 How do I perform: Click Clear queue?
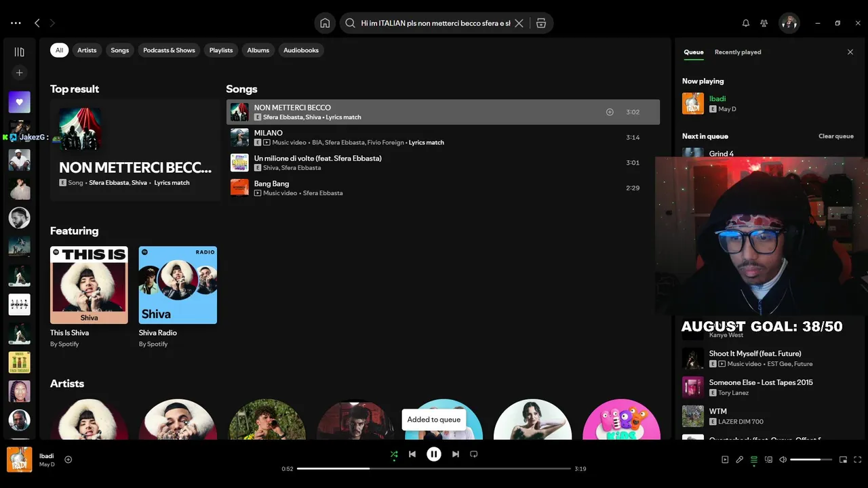click(x=836, y=136)
